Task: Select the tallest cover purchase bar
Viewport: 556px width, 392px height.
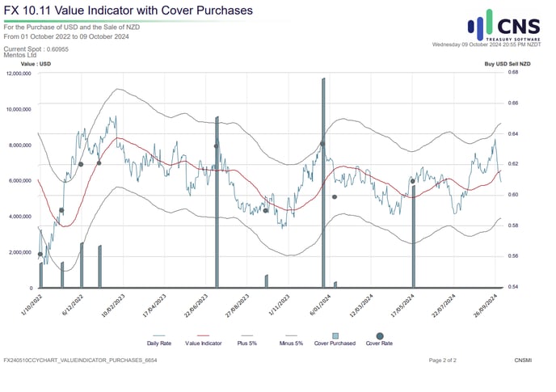Action: (323, 182)
